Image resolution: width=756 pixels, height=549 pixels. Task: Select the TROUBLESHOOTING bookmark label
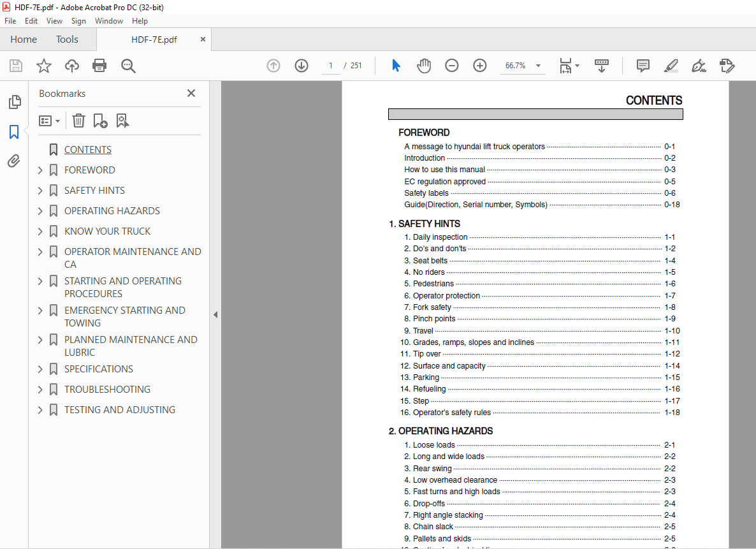[108, 390]
